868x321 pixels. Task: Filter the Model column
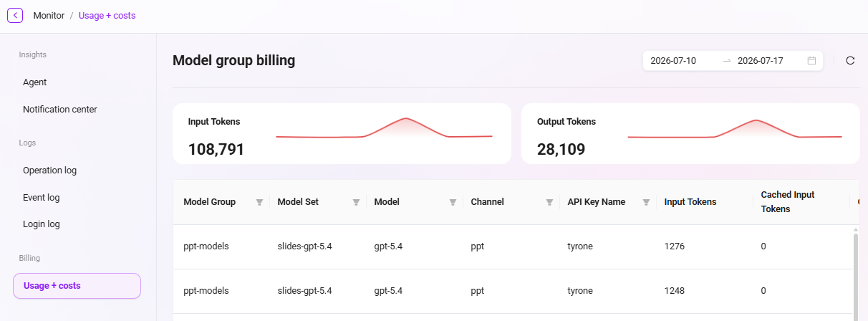pos(453,203)
